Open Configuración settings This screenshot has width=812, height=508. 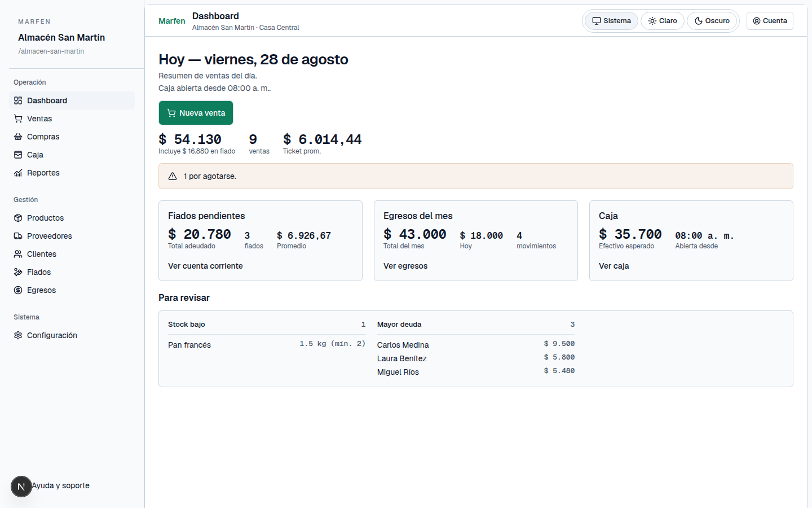(x=72, y=335)
